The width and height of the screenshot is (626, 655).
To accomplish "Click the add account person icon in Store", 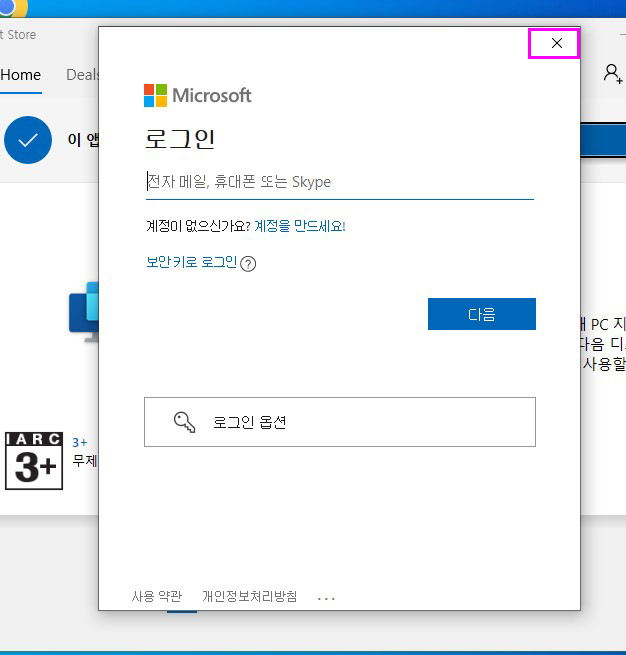I will click(x=613, y=74).
